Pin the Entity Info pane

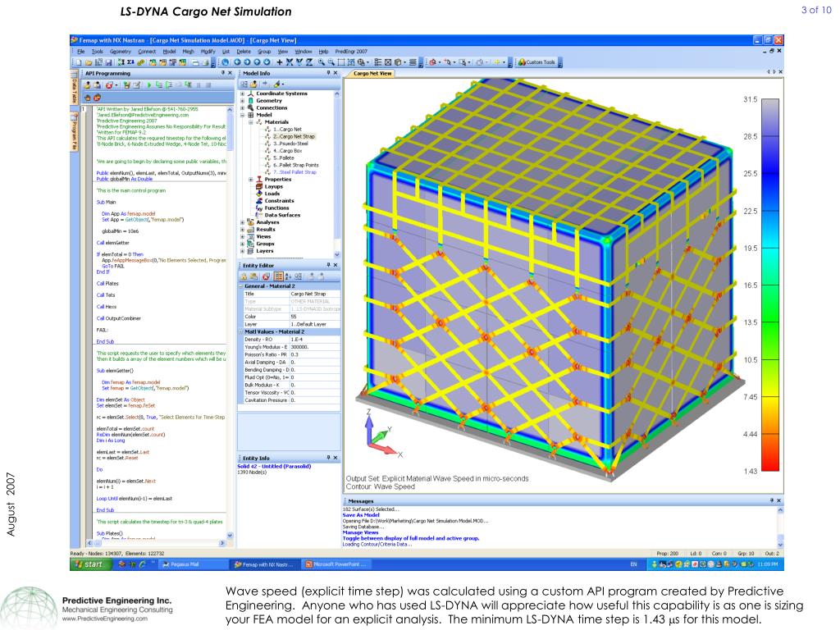328,458
